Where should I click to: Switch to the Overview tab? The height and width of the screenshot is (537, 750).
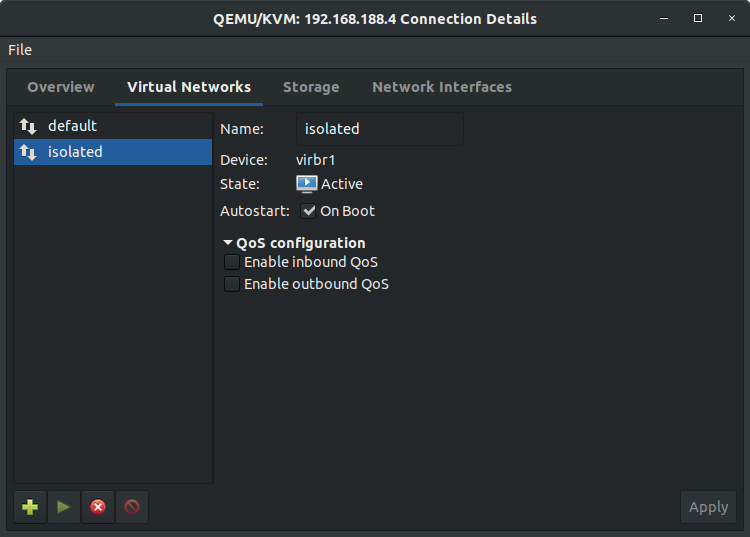[x=61, y=87]
